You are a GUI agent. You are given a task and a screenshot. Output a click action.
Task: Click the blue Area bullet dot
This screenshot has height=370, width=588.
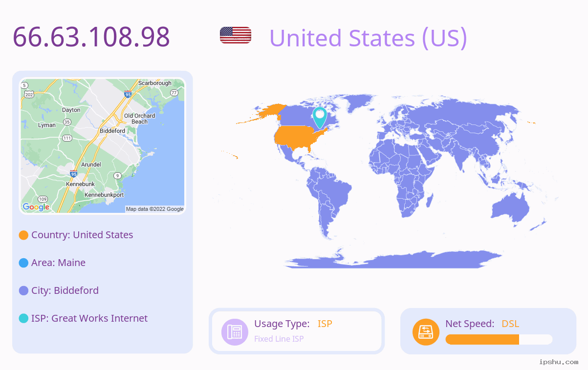point(23,263)
